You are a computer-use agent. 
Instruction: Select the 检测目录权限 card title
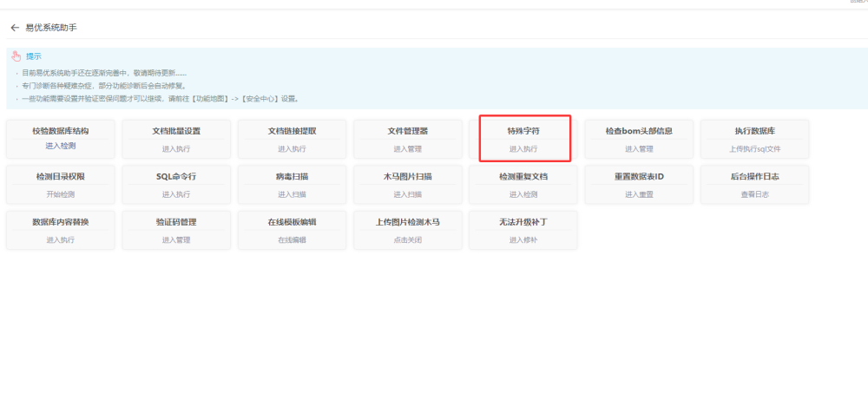tap(61, 177)
